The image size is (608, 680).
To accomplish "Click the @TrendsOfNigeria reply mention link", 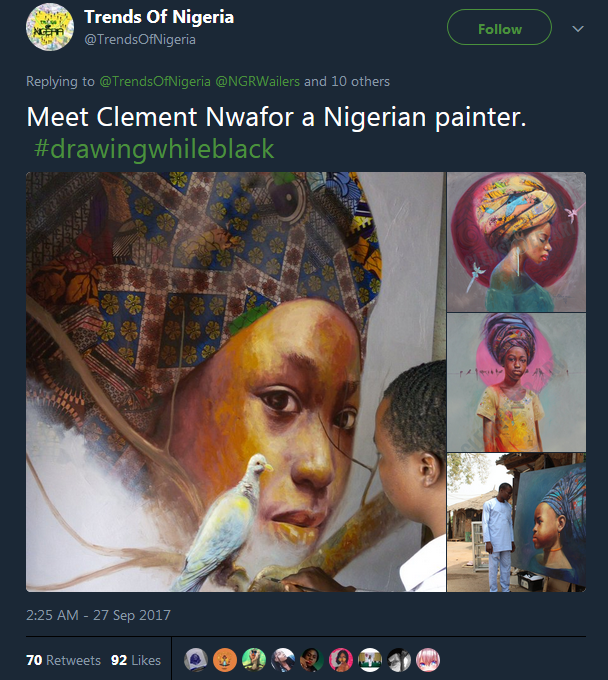I will click(x=147, y=81).
